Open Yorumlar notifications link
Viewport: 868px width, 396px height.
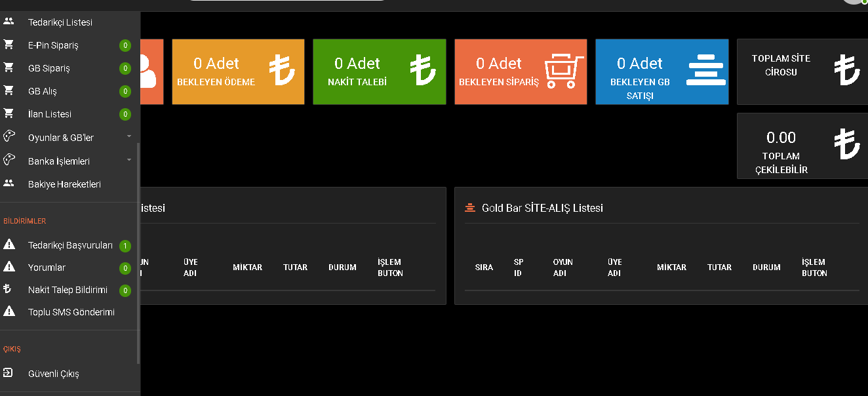(x=47, y=267)
